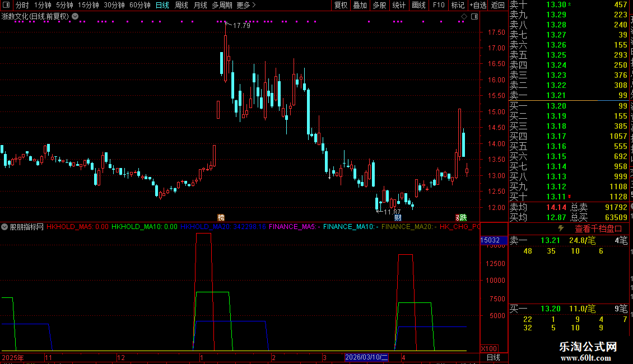Select the 买七 13.14 order row
The image size is (633, 364).
pyautogui.click(x=569, y=167)
